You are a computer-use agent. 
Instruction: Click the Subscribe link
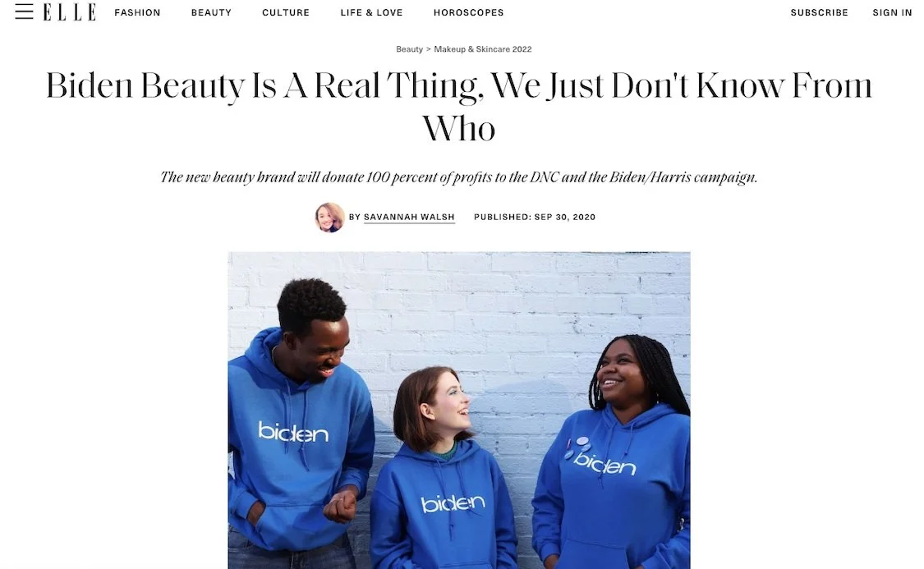click(x=819, y=12)
